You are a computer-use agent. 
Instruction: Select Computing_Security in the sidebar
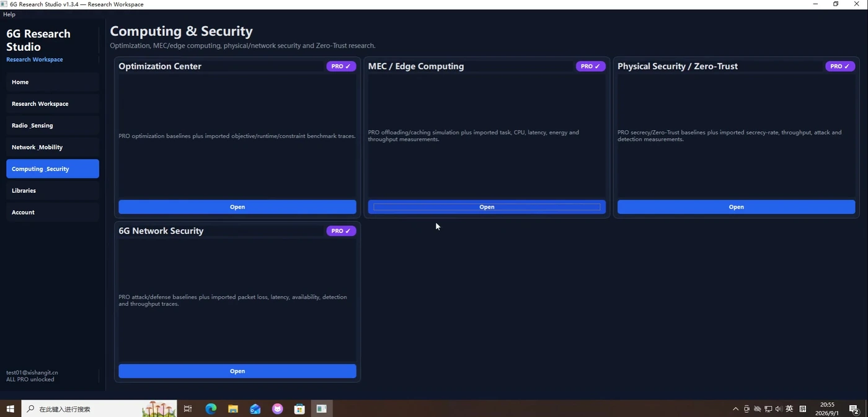(53, 169)
